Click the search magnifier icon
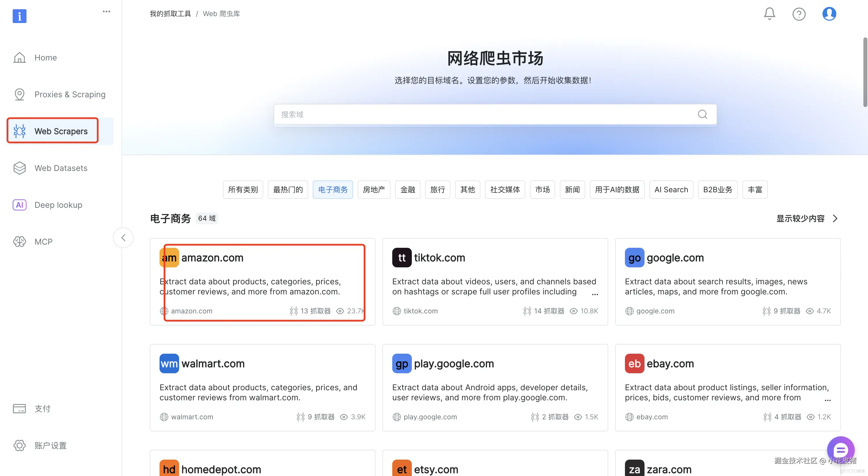The height and width of the screenshot is (476, 868). tap(702, 115)
